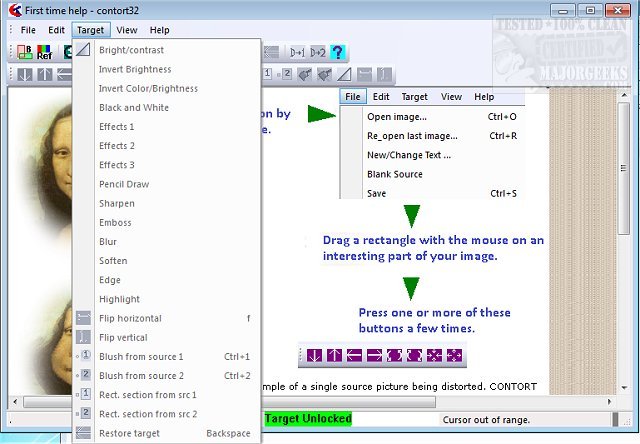Image resolution: width=640 pixels, height=444 pixels.
Task: Click the D→1 toolbar icon
Action: click(297, 52)
